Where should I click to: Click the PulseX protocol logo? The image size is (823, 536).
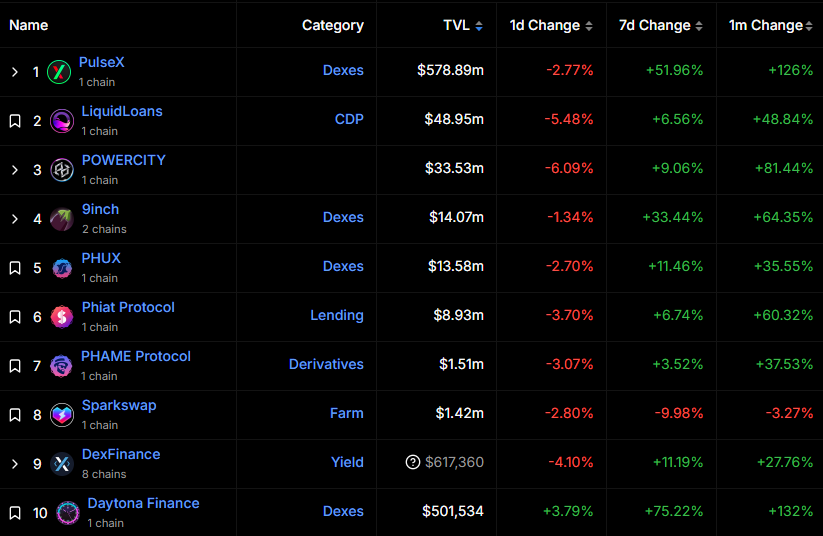[x=59, y=72]
